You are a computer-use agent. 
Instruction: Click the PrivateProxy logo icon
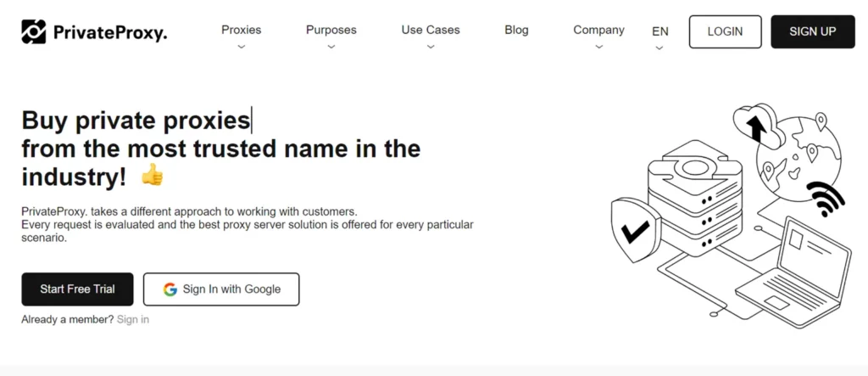coord(34,32)
